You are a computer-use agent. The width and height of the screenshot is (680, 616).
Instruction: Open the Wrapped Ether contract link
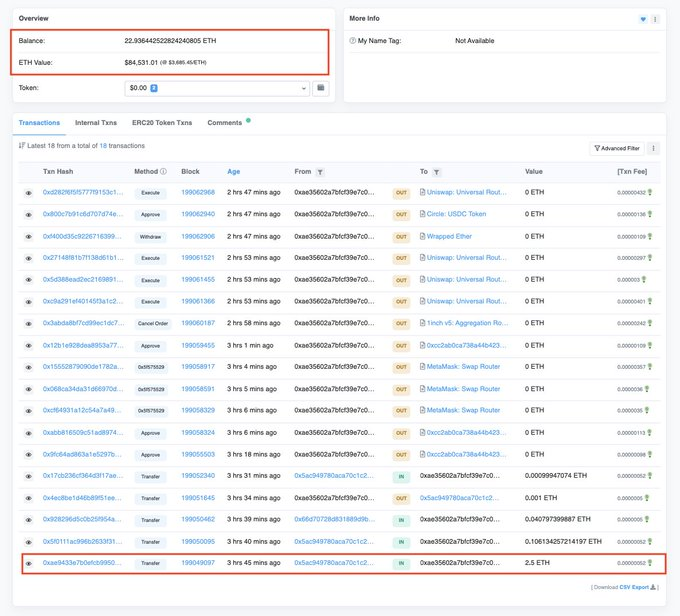pos(449,236)
